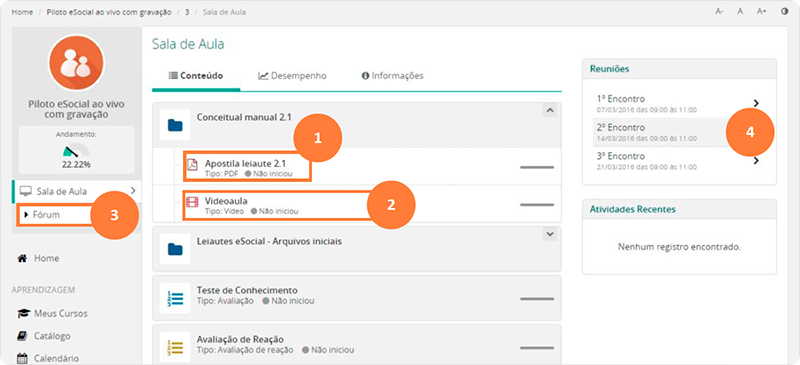Decrease font size with A- button

click(x=719, y=11)
